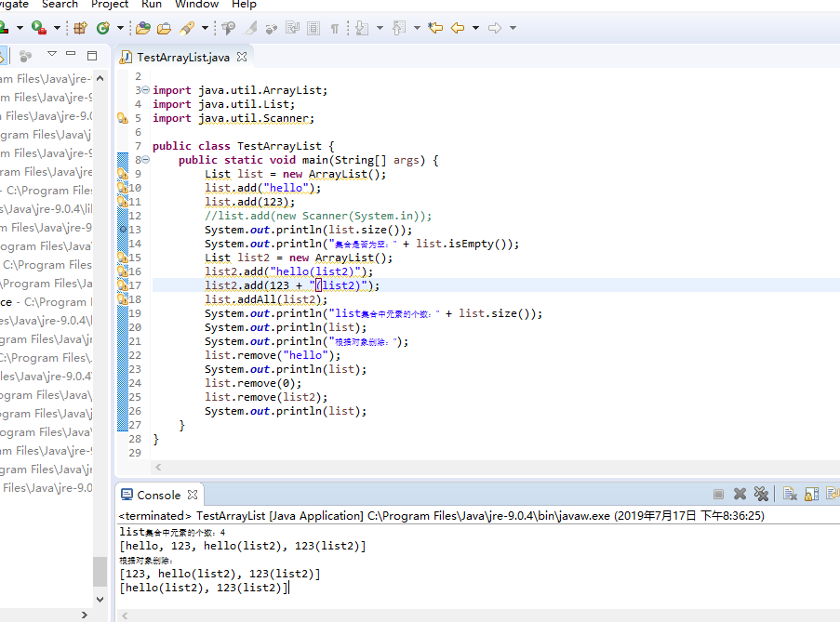Clear Console with document X icon
The height and width of the screenshot is (622, 840).
tap(790, 494)
